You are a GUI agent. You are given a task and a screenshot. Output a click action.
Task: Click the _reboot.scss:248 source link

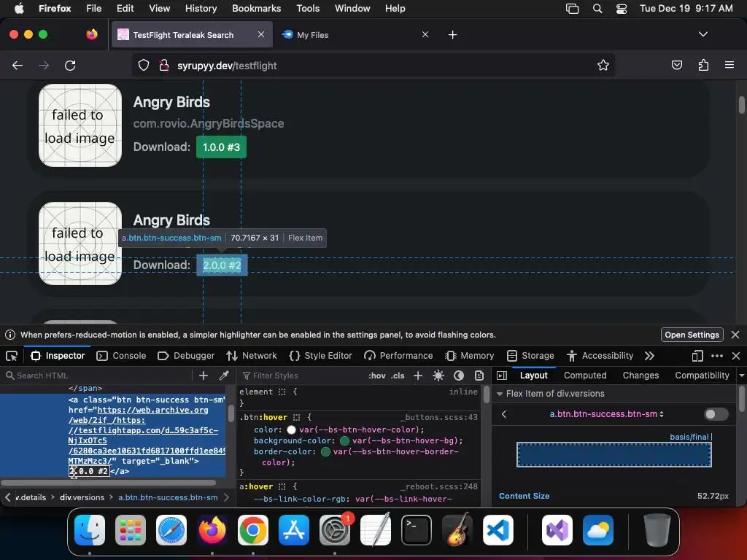pyautogui.click(x=438, y=486)
